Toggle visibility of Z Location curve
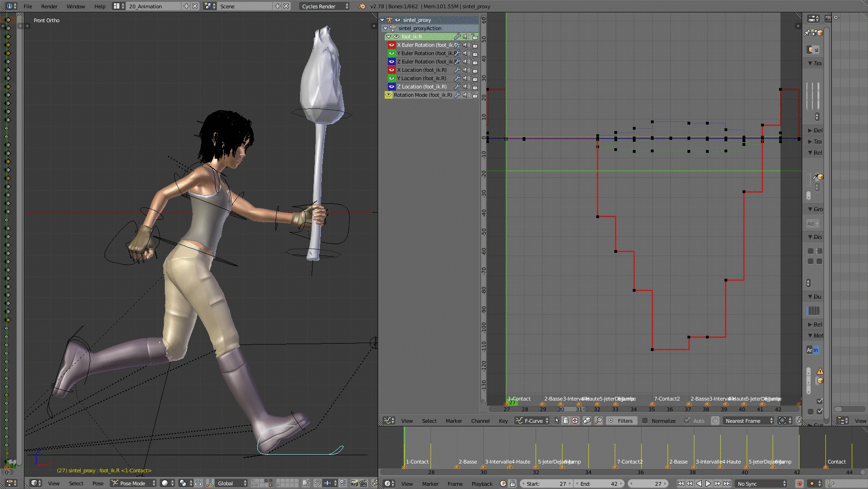 click(x=392, y=87)
